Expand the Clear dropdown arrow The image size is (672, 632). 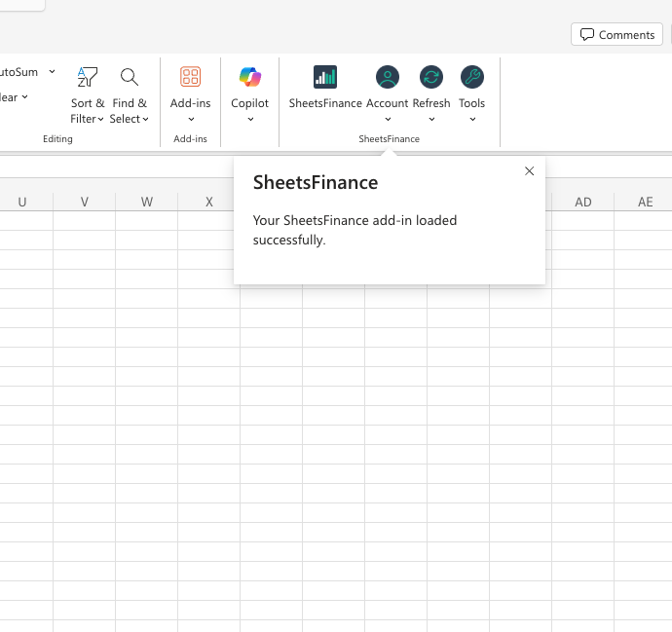point(25,96)
